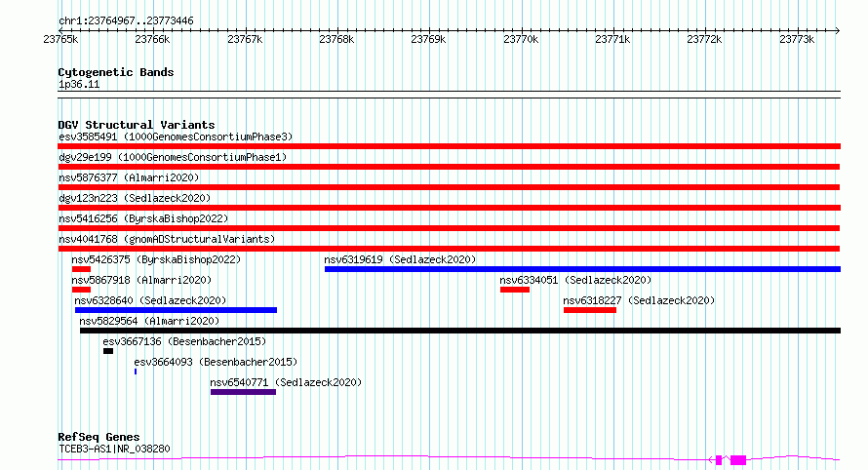This screenshot has width=868, height=470.
Task: Open the nsv5867918 (Almarri2020) label
Action: [141, 280]
